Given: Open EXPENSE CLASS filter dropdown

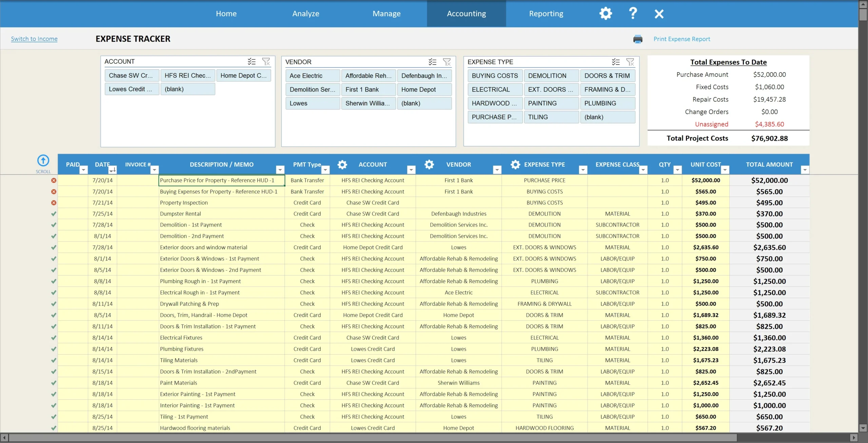Looking at the screenshot, I should (x=643, y=170).
